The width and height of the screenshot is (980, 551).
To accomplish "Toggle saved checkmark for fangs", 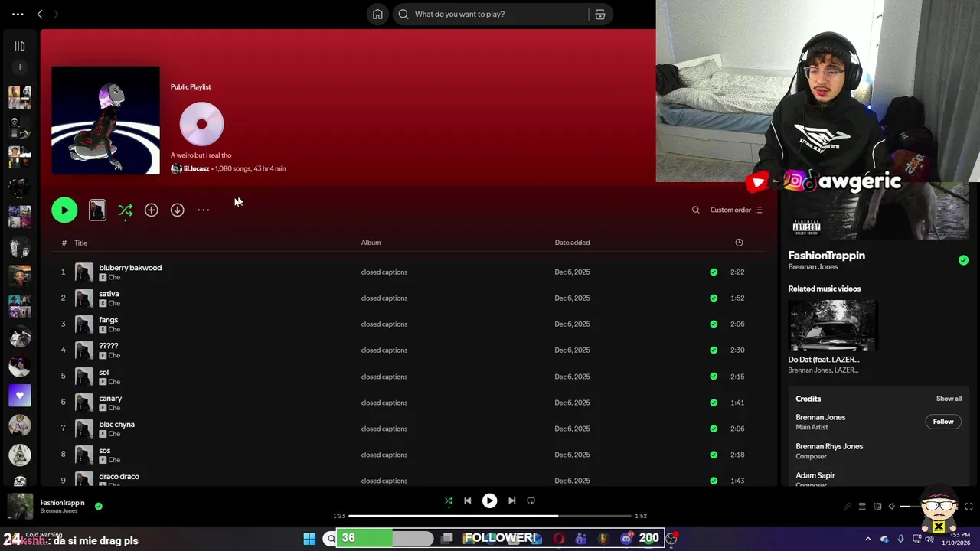I will [x=714, y=324].
